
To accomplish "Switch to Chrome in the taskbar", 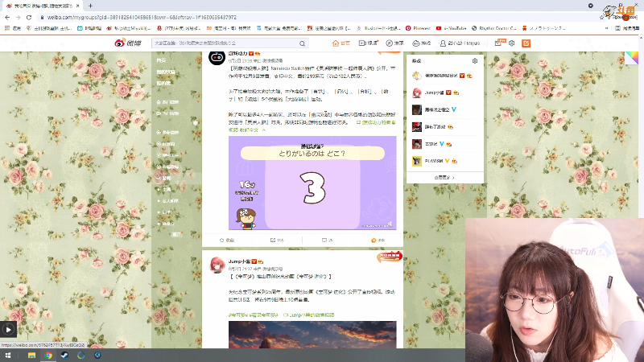I will pyautogui.click(x=48, y=356).
